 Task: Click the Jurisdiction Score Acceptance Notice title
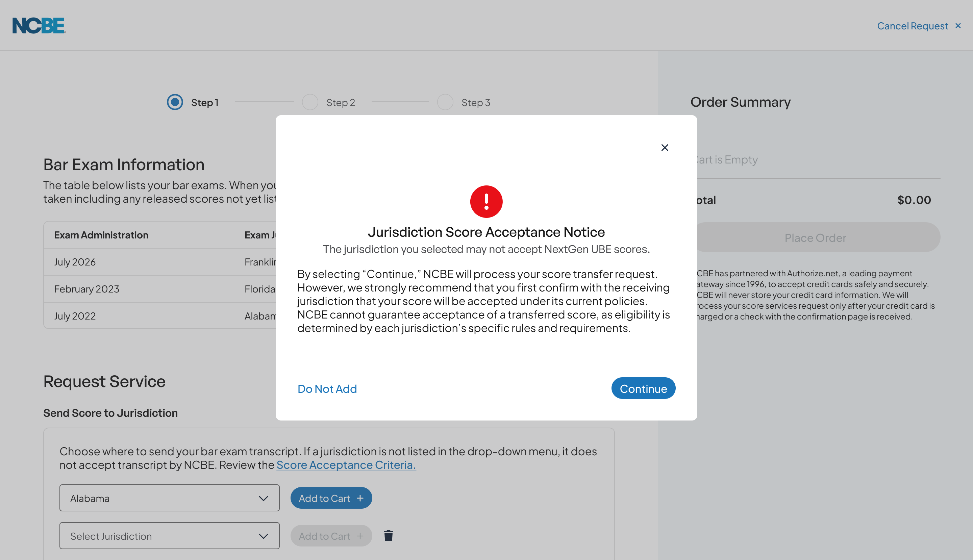pyautogui.click(x=486, y=232)
